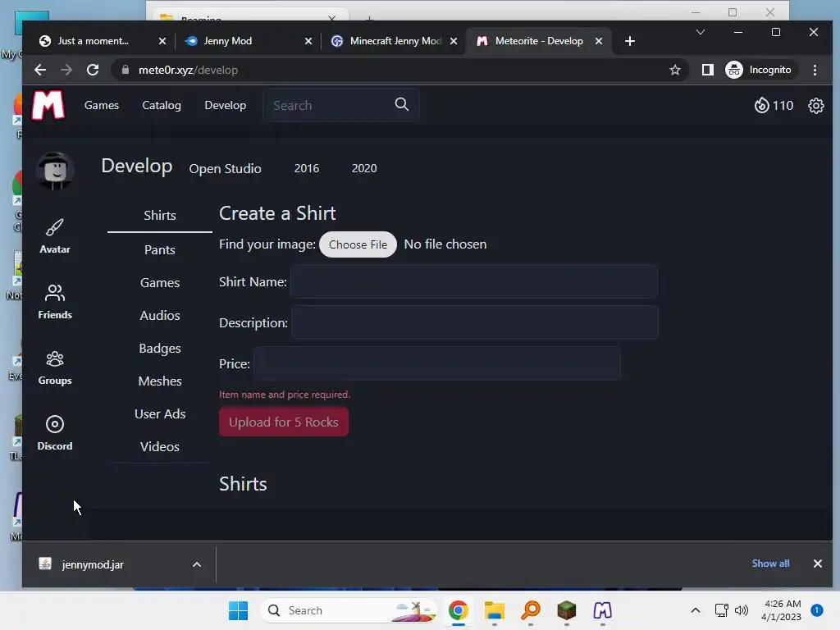The width and height of the screenshot is (840, 630).
Task: Click the Choose File button
Action: click(x=358, y=244)
